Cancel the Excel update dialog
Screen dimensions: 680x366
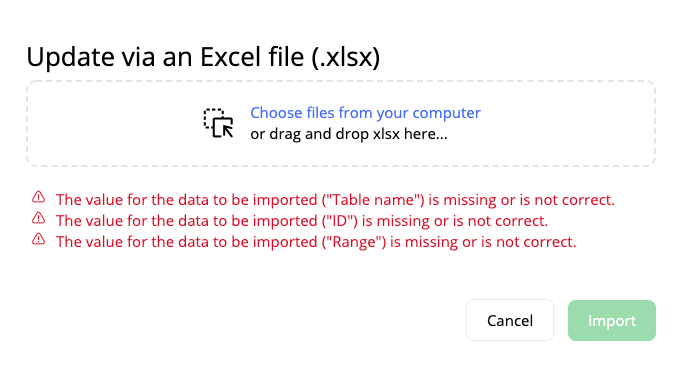coord(510,320)
